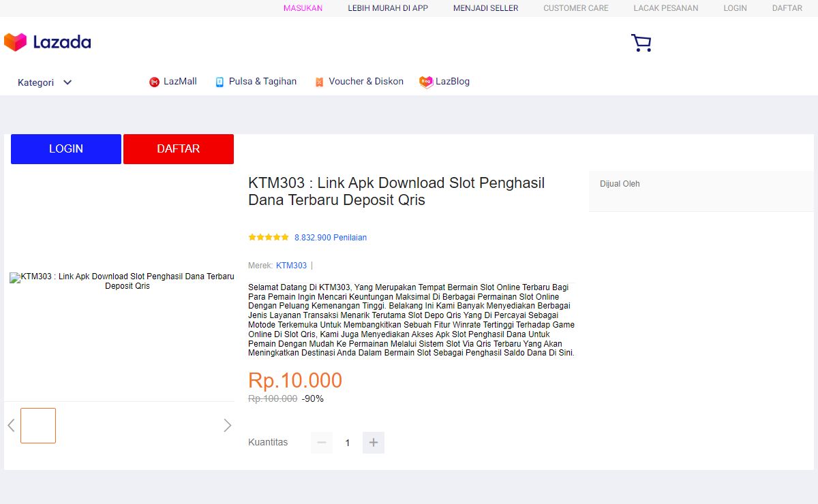Click the struck-through Rp.100.000 price

[273, 399]
